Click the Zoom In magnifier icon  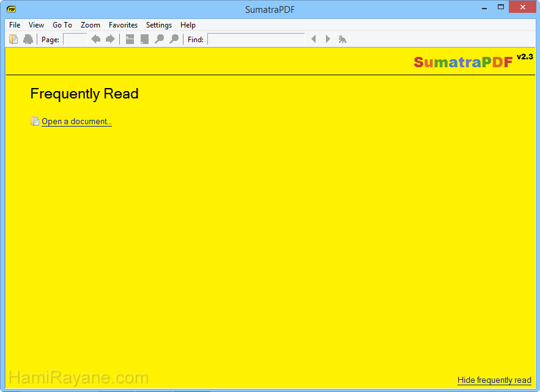pos(174,39)
